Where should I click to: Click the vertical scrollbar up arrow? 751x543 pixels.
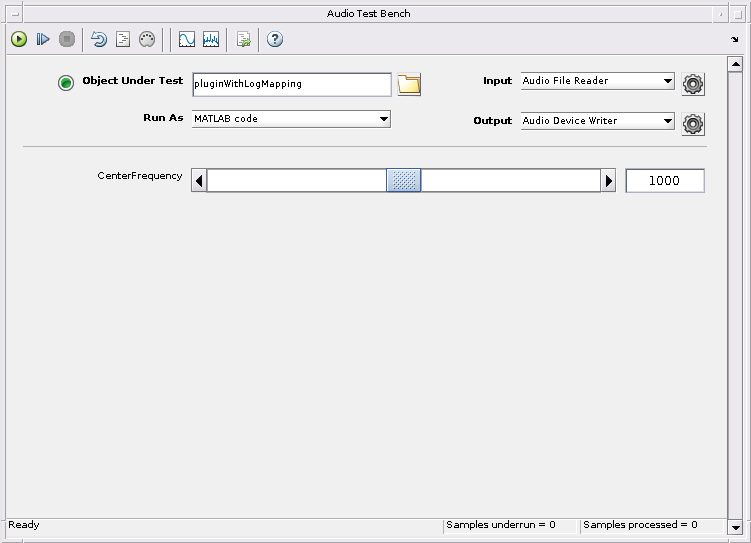(735, 64)
